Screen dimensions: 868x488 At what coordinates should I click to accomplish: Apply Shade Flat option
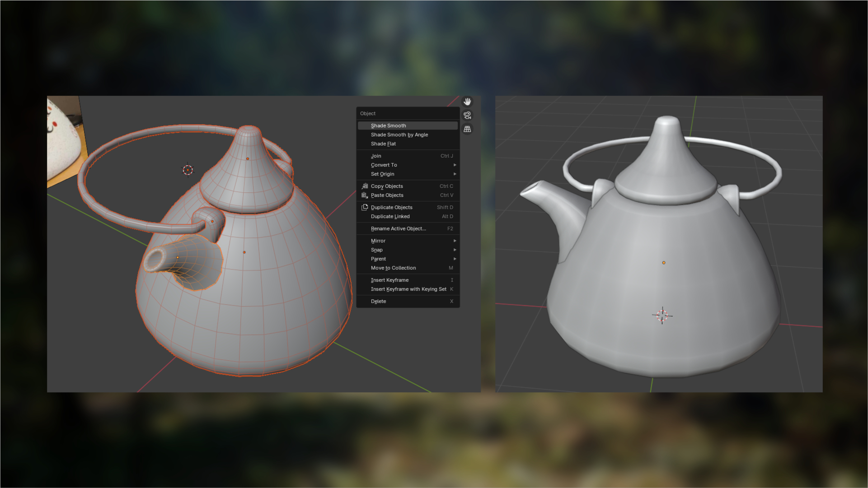pyautogui.click(x=408, y=144)
